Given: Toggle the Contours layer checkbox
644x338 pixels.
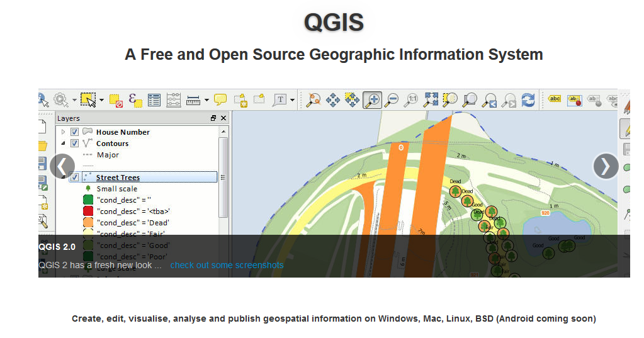Looking at the screenshot, I should [x=74, y=144].
